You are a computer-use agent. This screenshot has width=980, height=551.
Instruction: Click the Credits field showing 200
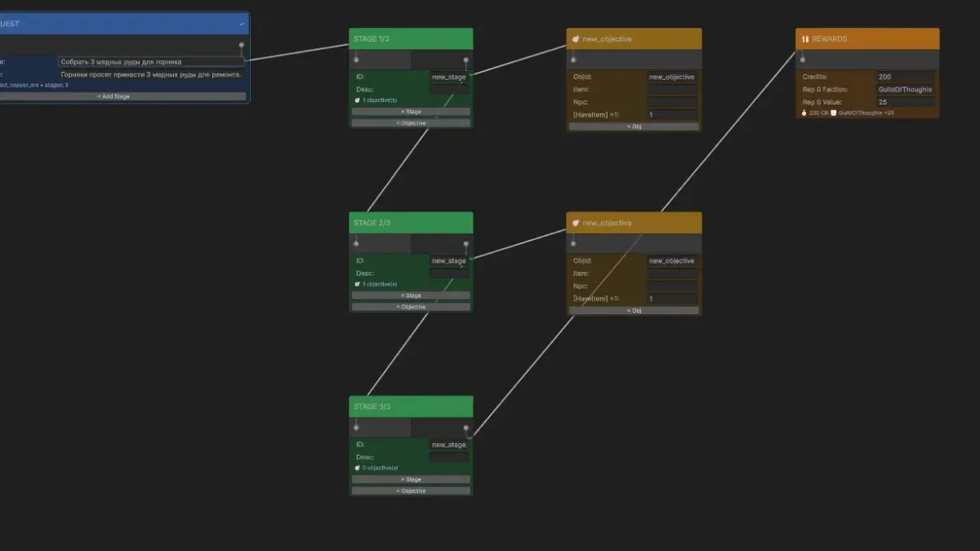pyautogui.click(x=905, y=77)
